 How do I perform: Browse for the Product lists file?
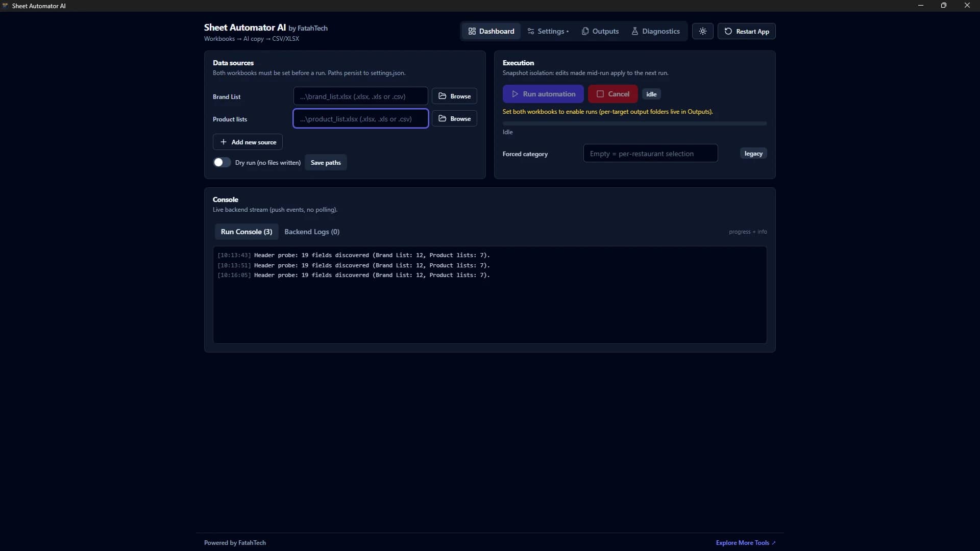(454, 118)
